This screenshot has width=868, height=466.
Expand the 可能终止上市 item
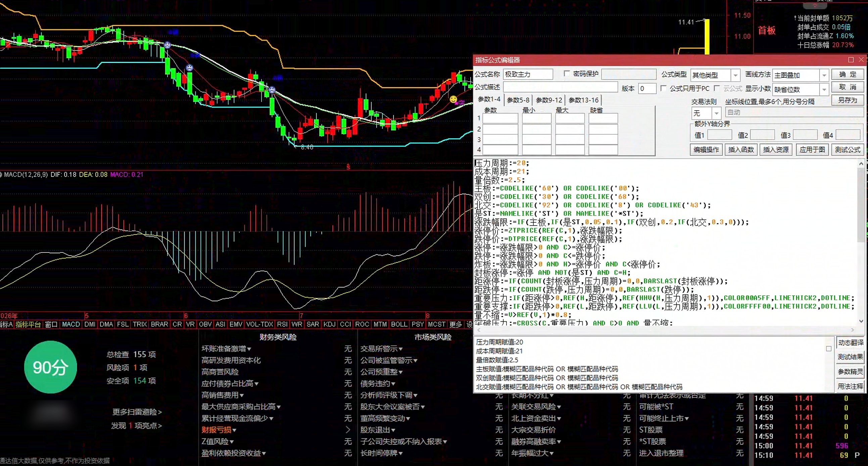coord(686,419)
